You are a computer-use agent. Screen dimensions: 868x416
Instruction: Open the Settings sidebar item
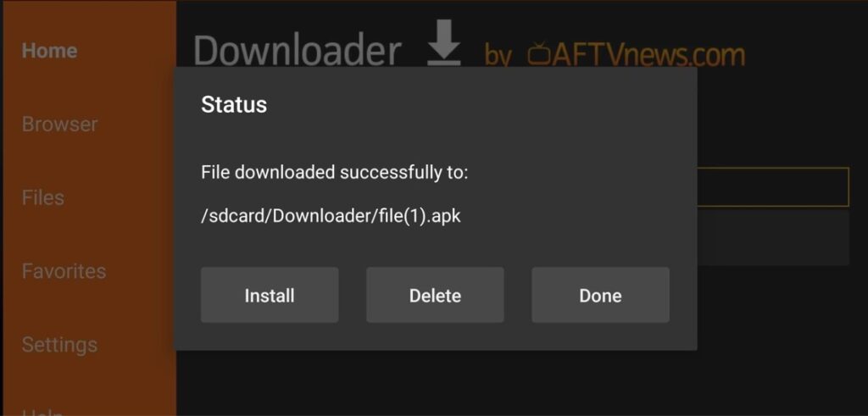tap(60, 345)
